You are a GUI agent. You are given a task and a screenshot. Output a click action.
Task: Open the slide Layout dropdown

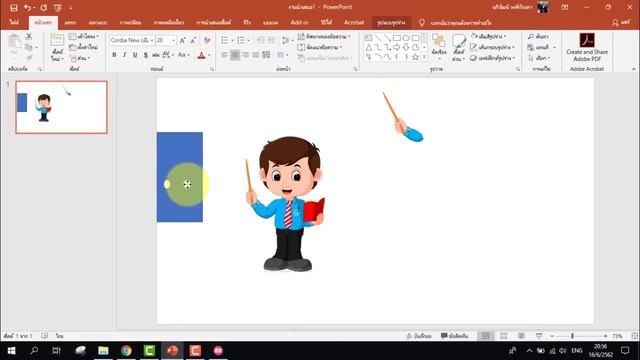(x=84, y=37)
